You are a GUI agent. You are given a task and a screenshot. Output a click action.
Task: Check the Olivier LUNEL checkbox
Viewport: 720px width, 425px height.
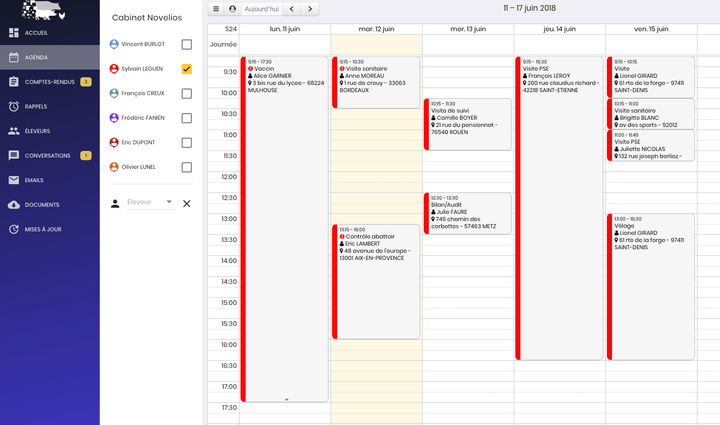coord(186,167)
